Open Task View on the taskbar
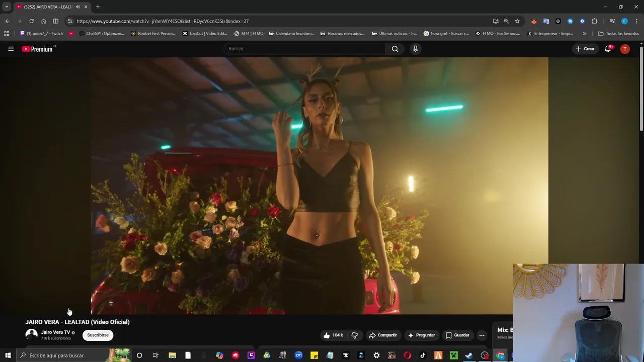The image size is (644, 362). 155,355
